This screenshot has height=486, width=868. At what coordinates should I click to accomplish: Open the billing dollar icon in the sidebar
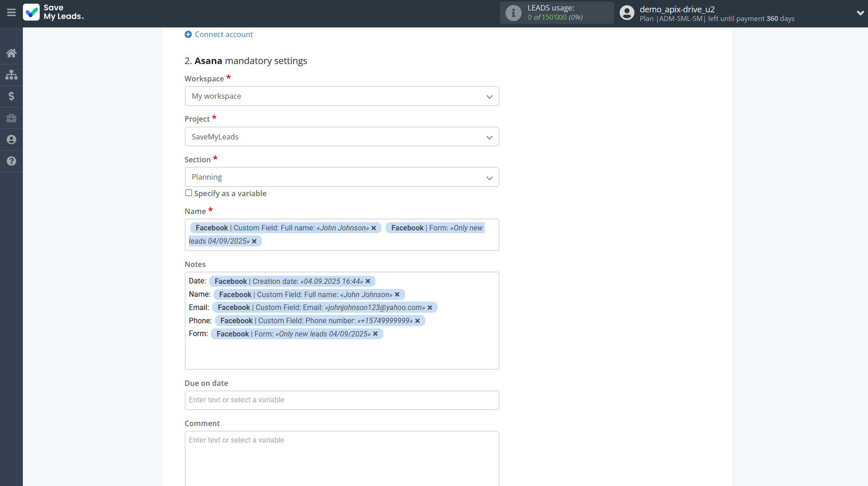(x=11, y=96)
